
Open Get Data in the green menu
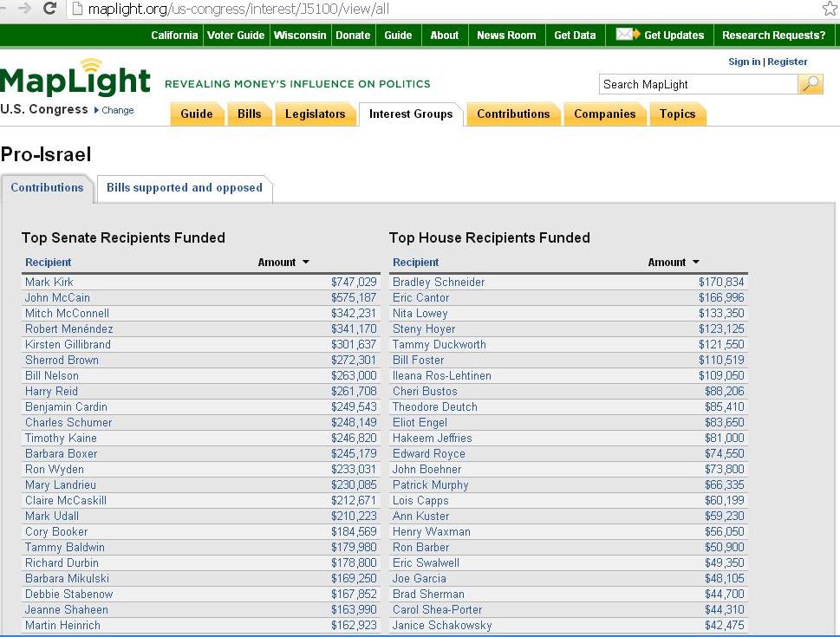pos(575,36)
